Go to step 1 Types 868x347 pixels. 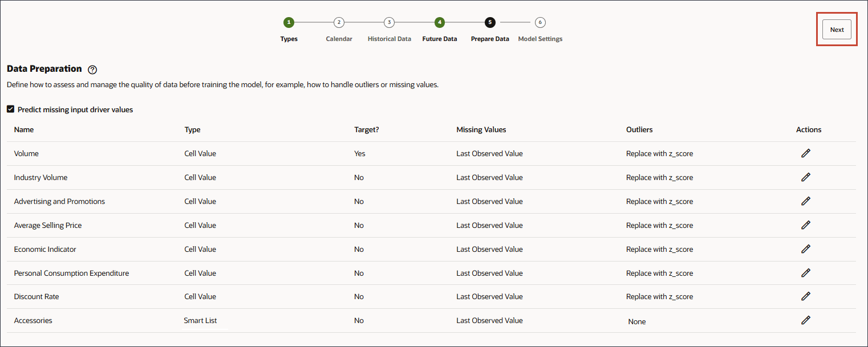click(x=289, y=23)
